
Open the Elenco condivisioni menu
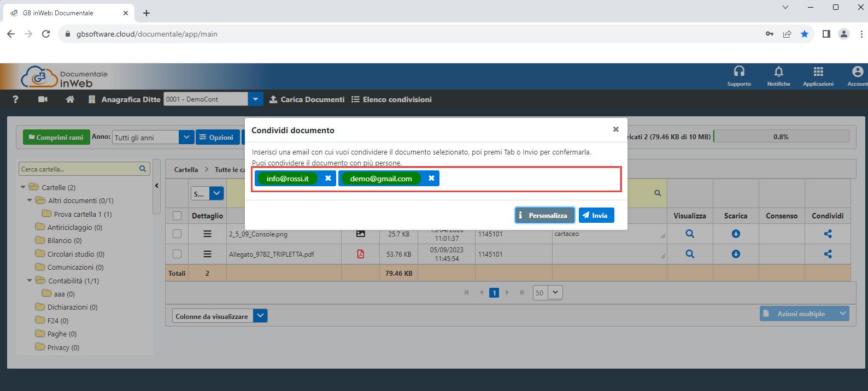[x=391, y=99]
